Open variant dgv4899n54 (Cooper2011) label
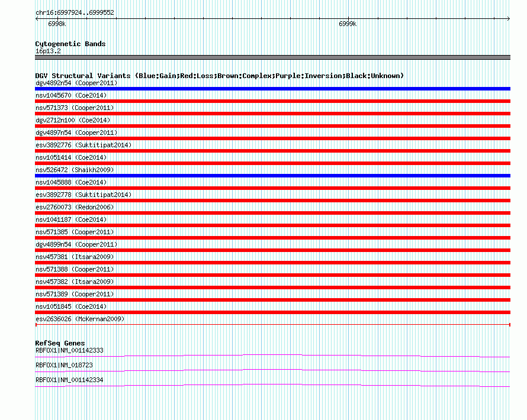Viewport: 527px width, 420px height. (x=76, y=244)
